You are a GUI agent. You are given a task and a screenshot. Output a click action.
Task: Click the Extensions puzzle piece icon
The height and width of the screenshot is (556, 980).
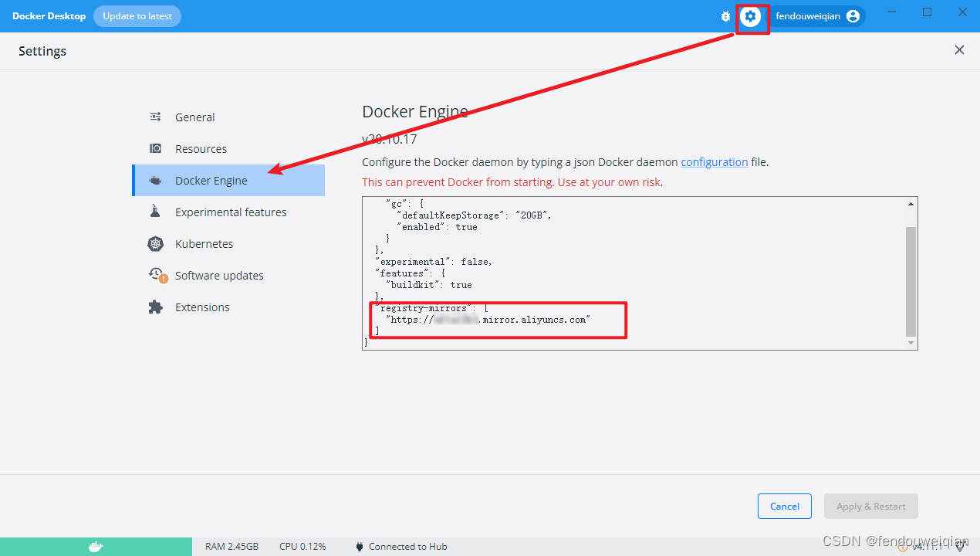pyautogui.click(x=156, y=307)
